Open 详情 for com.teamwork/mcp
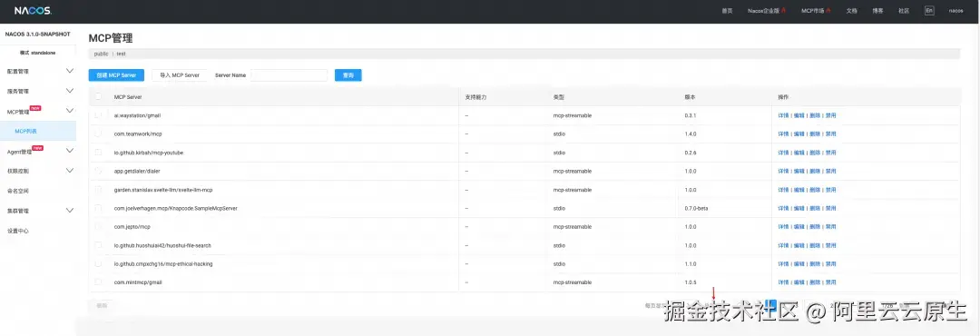Viewport: 980px width, 336px height. 783,133
